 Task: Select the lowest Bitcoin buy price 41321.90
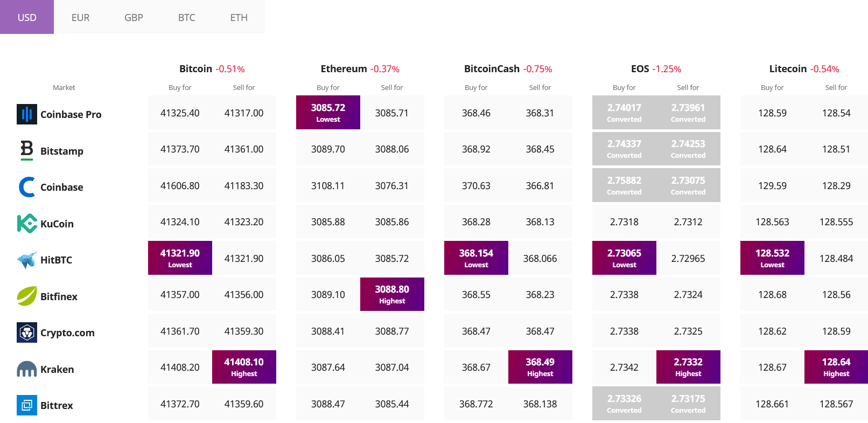180,258
